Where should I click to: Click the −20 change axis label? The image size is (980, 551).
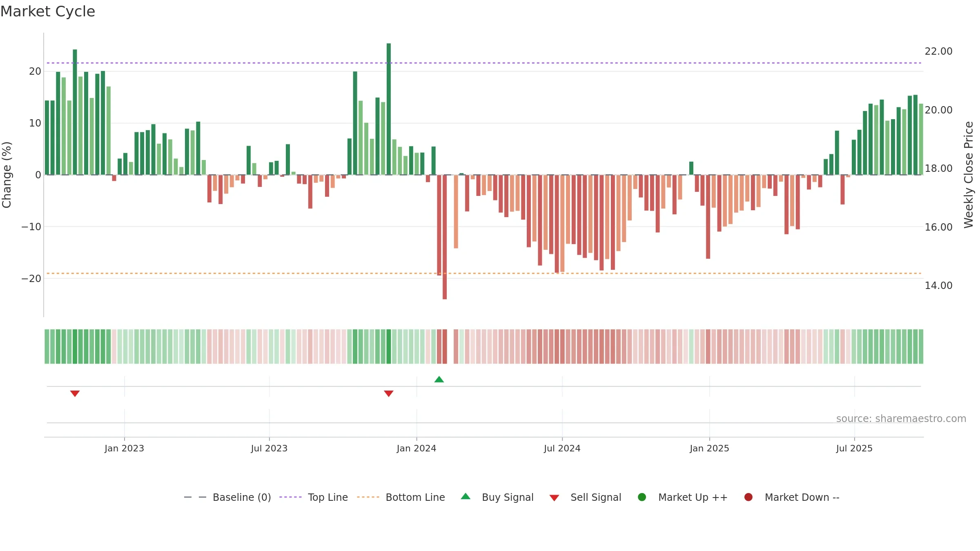pos(31,278)
